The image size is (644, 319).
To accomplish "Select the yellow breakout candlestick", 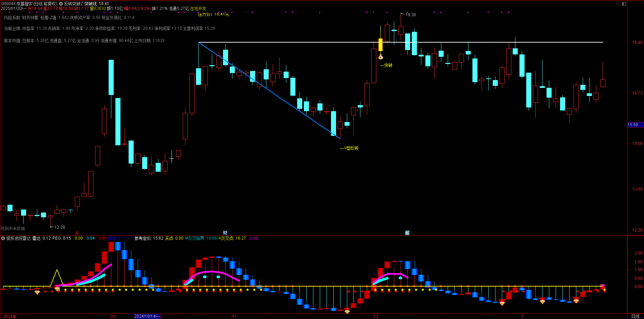I will click(x=380, y=45).
